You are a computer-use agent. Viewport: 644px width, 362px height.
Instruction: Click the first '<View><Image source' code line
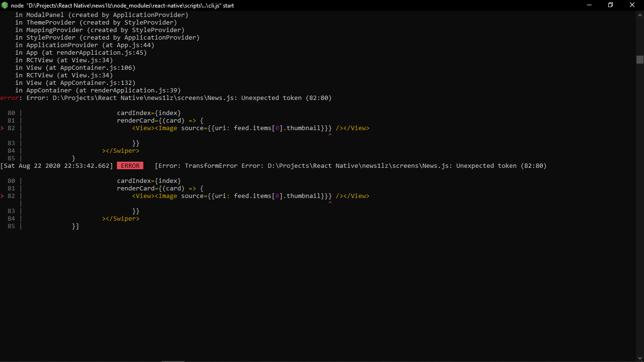tap(251, 128)
